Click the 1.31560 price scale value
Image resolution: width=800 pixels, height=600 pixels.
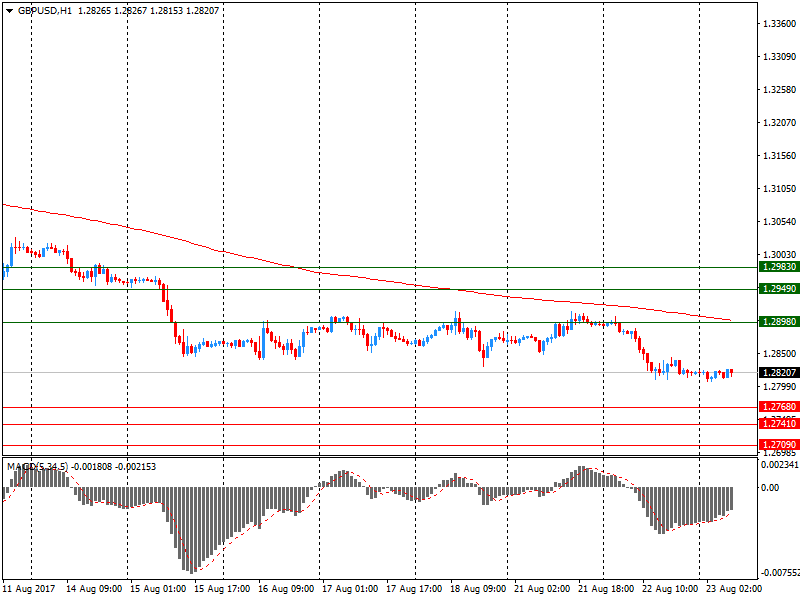coord(779,156)
